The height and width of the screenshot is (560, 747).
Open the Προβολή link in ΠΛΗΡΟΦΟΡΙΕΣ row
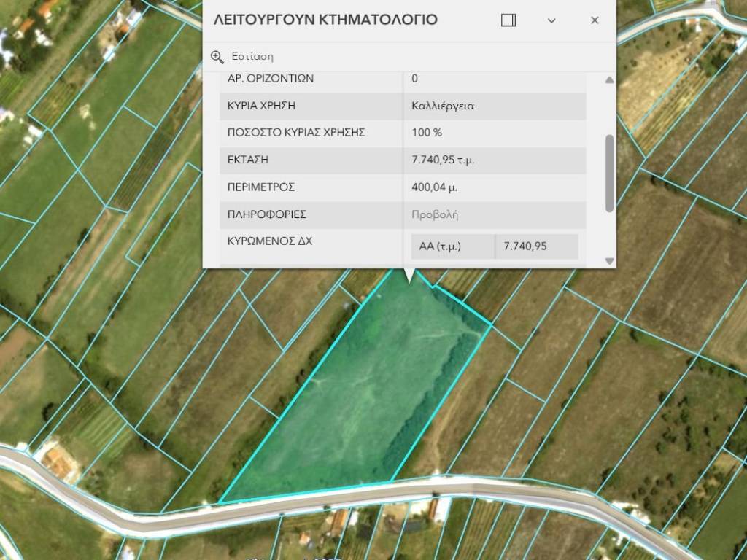435,215
